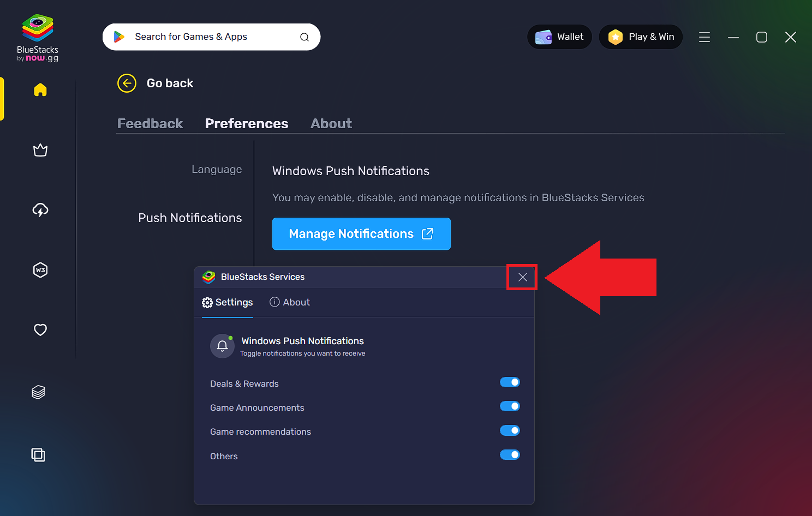
Task: Turn off Game Announcements notifications
Action: point(510,406)
